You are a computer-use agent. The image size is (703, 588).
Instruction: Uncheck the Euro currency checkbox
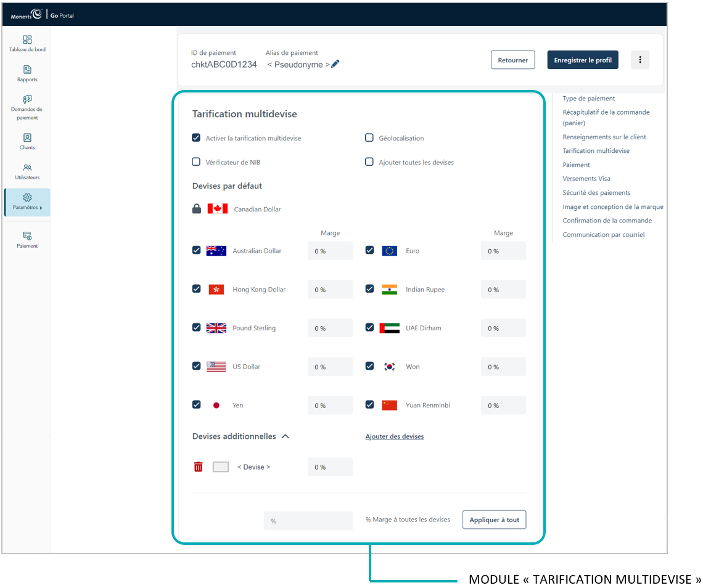coord(369,250)
